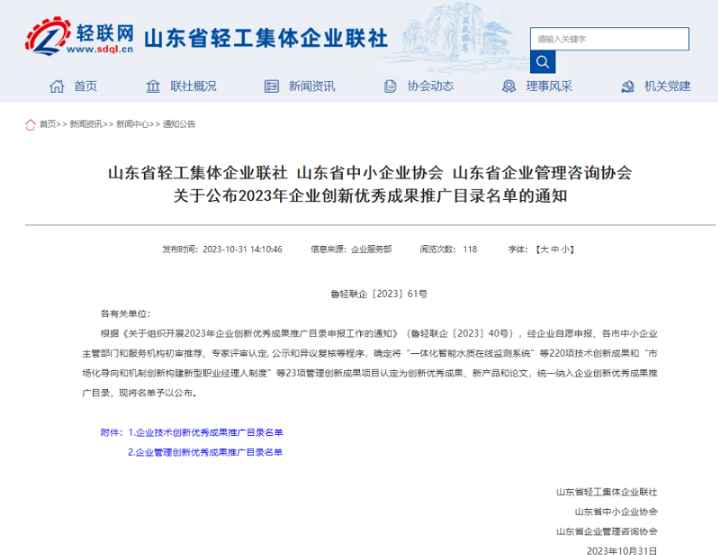Click the house icon in the breadcrumb
718x555 pixels.
30,124
